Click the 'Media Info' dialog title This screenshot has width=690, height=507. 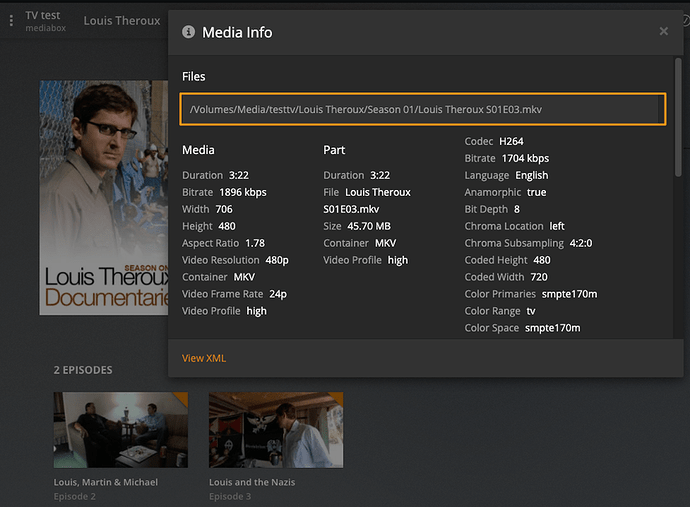[x=237, y=32]
